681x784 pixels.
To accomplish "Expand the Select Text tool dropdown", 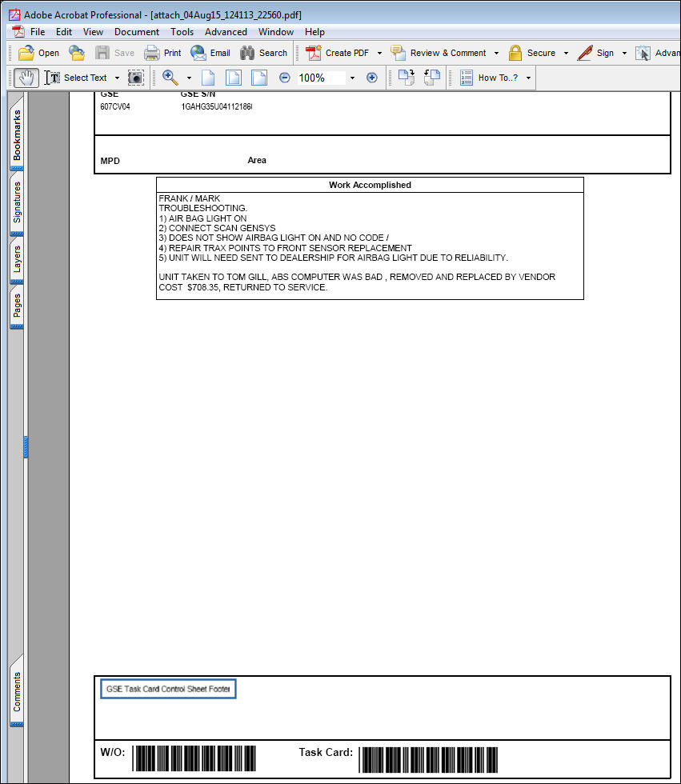I will [x=117, y=78].
